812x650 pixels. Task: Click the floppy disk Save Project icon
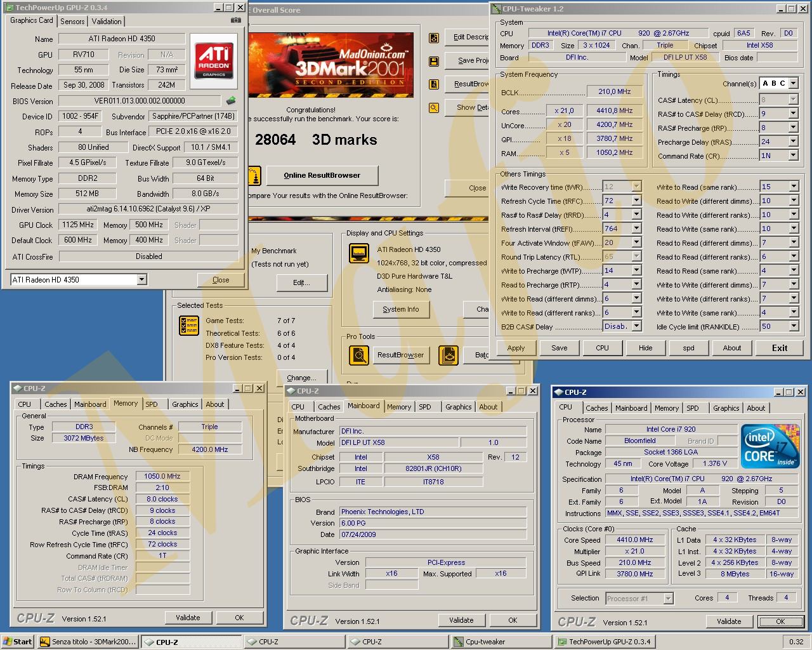coord(434,62)
